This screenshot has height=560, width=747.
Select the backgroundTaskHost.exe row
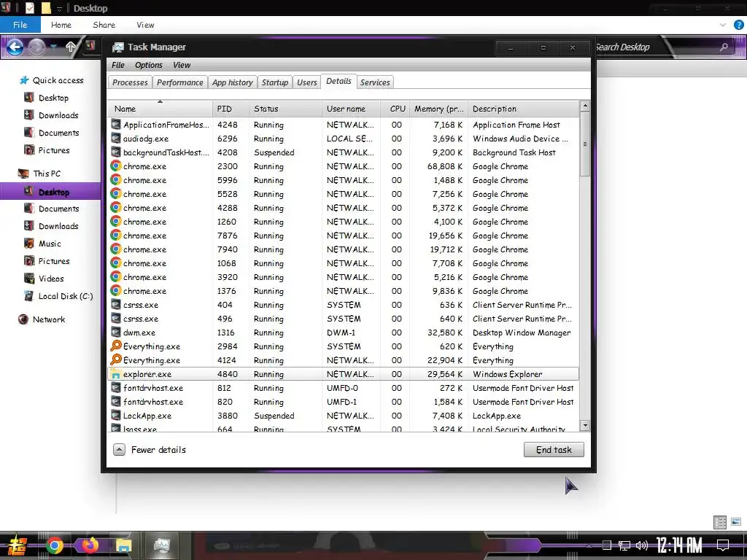tap(344, 152)
